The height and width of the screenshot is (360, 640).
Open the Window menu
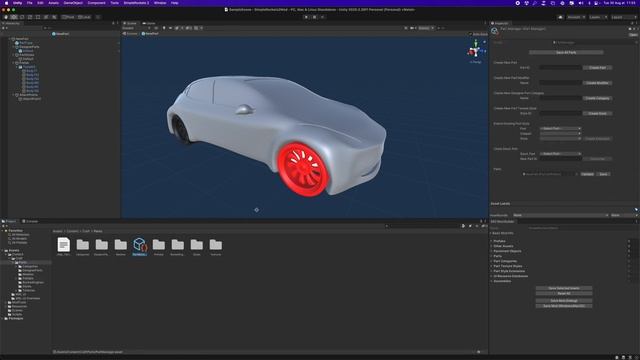160,3
